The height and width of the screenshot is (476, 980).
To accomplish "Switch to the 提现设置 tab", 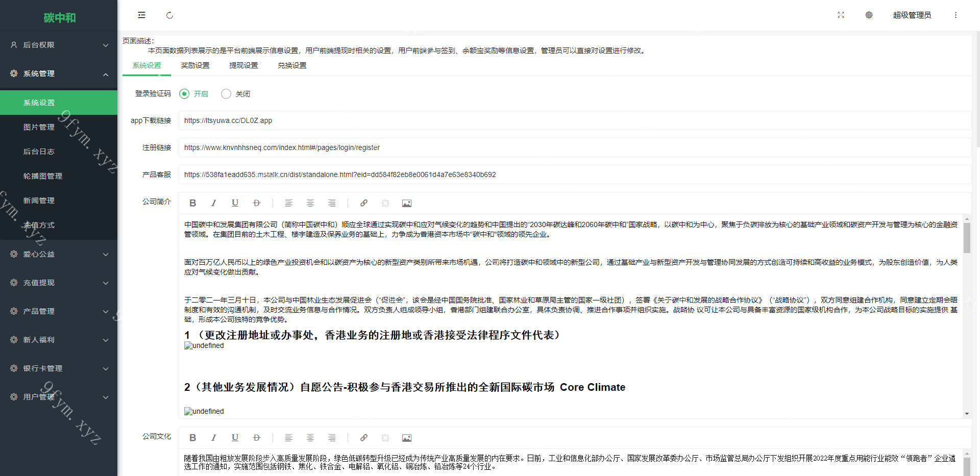I will (x=243, y=65).
